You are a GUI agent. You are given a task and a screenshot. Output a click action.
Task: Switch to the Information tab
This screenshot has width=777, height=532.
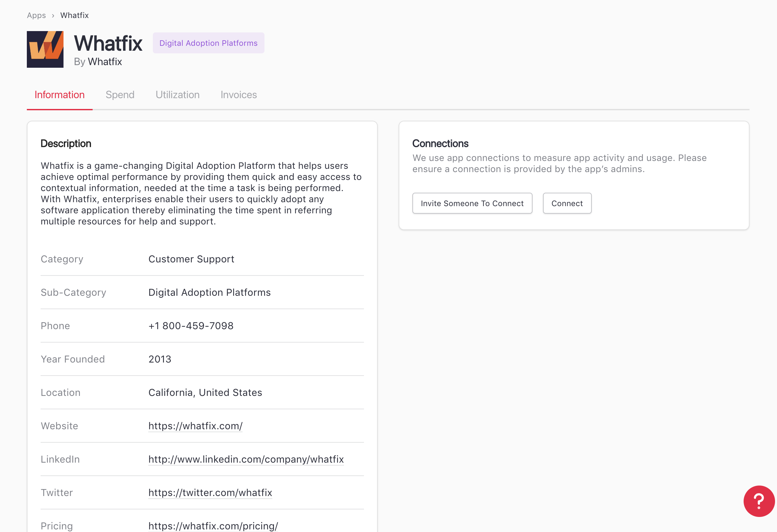coord(60,95)
